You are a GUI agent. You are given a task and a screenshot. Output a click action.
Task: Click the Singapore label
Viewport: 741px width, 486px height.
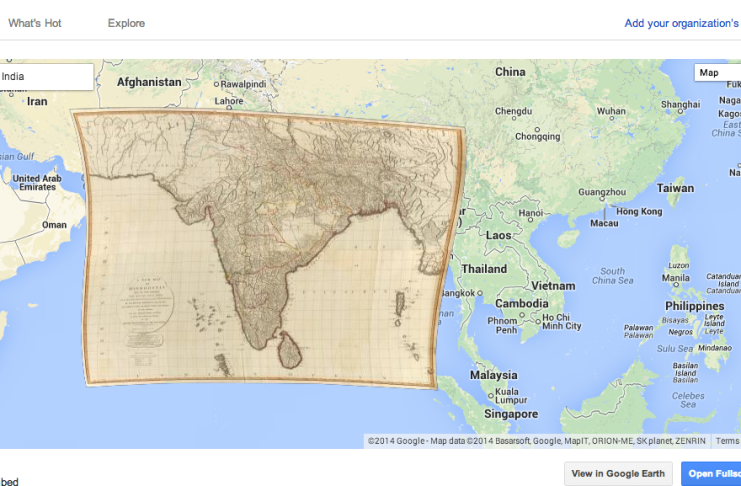(511, 414)
